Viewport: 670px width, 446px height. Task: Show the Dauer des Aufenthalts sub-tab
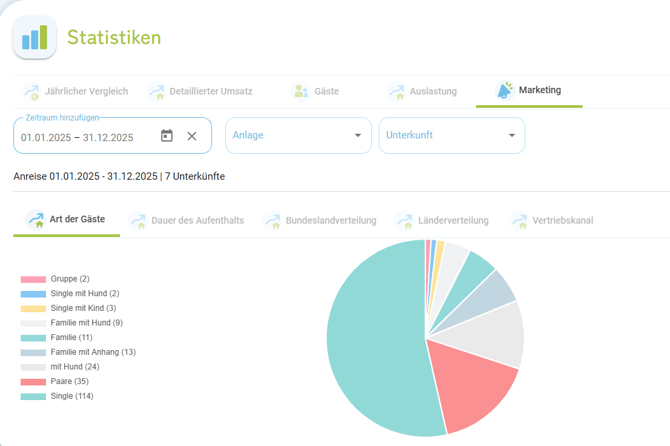tap(187, 220)
